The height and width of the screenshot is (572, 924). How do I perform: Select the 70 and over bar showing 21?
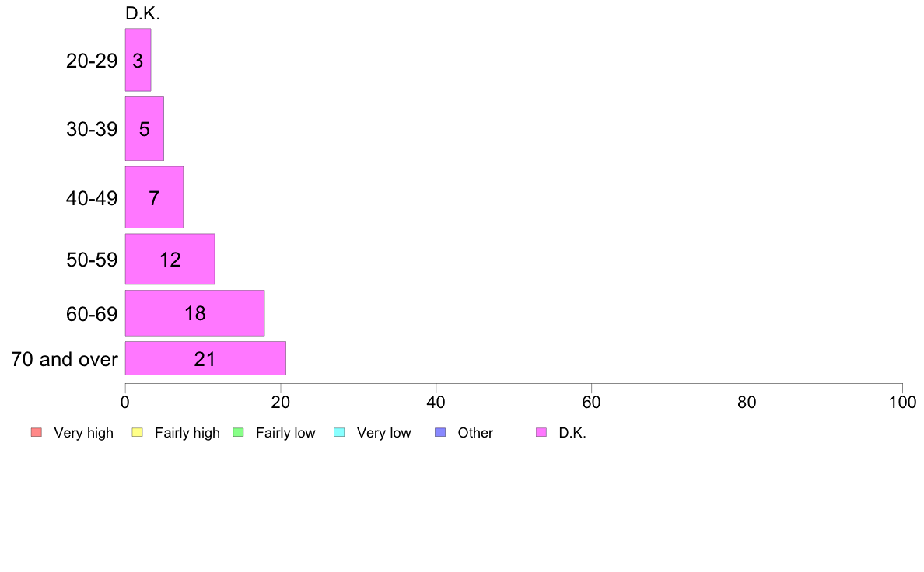point(205,358)
